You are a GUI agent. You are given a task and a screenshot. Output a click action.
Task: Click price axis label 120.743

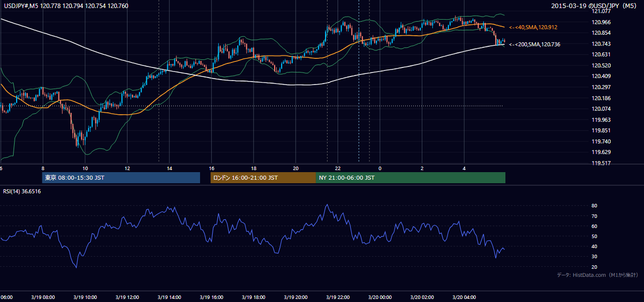coord(601,44)
